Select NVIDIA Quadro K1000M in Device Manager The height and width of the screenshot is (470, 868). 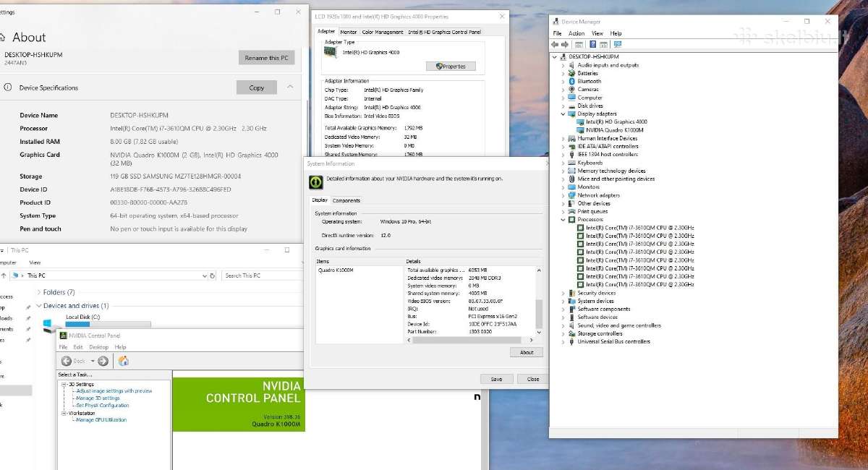615,130
